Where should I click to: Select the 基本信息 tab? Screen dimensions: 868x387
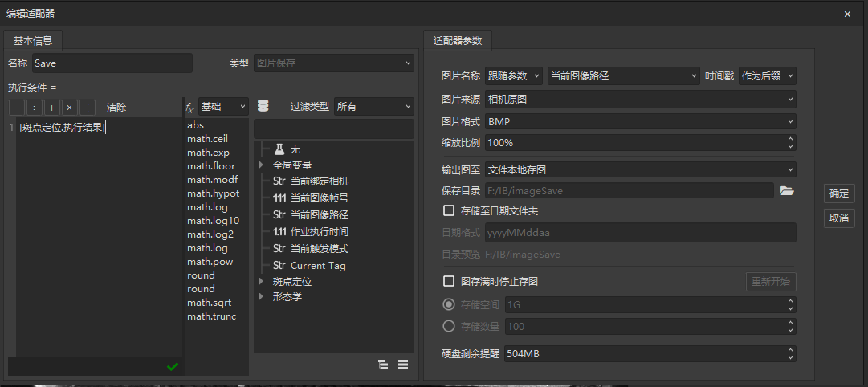[33, 40]
